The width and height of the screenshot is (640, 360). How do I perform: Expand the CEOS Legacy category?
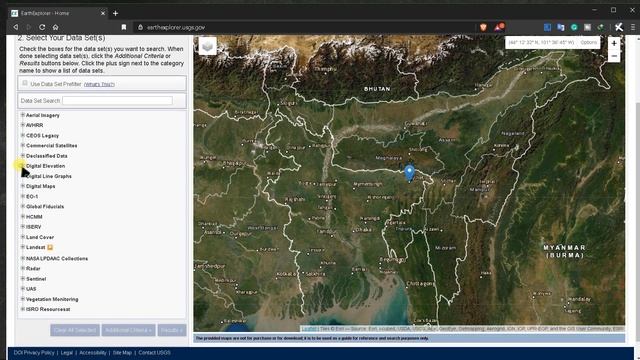[x=23, y=135]
